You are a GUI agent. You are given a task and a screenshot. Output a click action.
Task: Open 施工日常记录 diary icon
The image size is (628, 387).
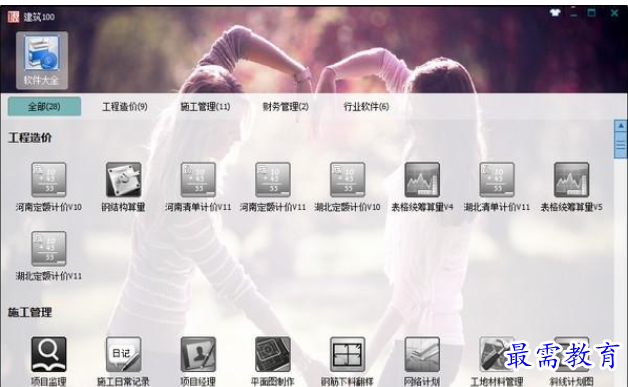pos(123,355)
